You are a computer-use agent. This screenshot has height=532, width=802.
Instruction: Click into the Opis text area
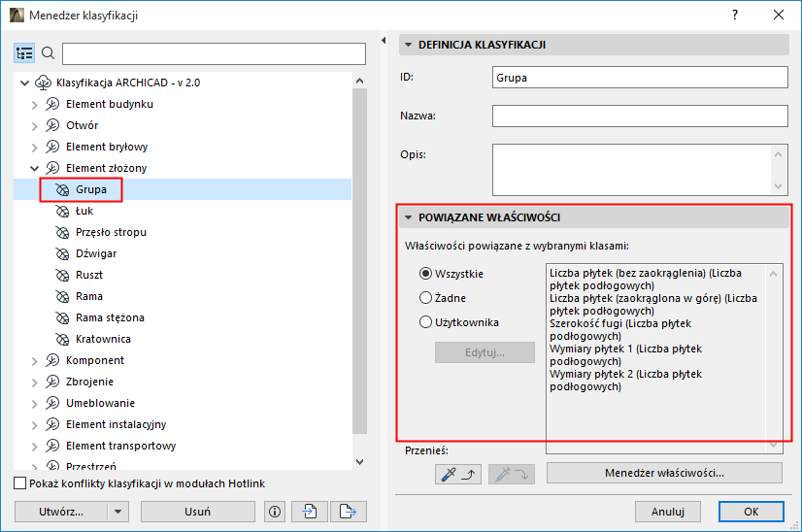coord(632,170)
